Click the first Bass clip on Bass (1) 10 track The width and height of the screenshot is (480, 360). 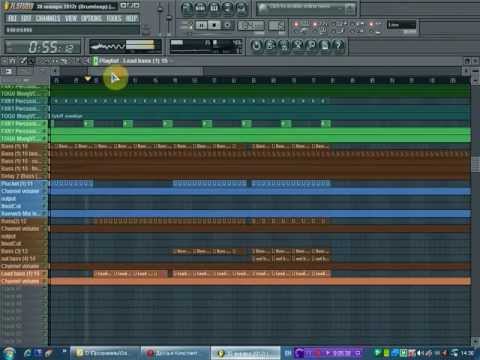(x=63, y=146)
